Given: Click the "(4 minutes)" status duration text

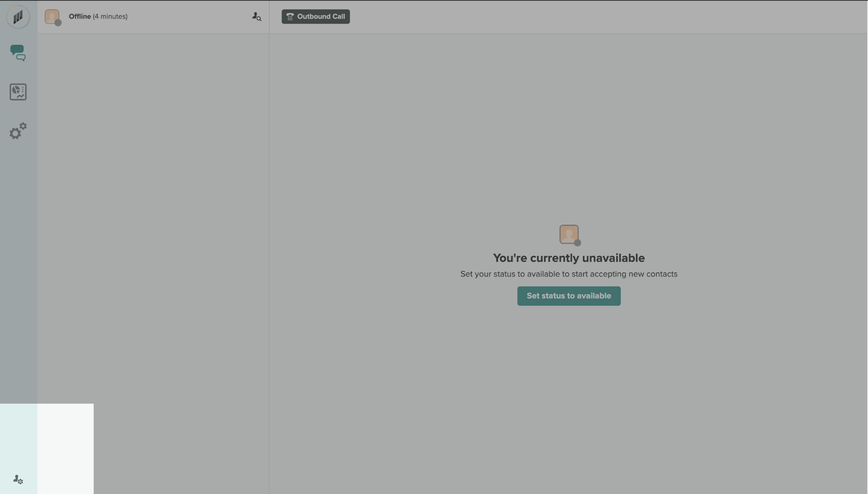Looking at the screenshot, I should click(x=110, y=16).
